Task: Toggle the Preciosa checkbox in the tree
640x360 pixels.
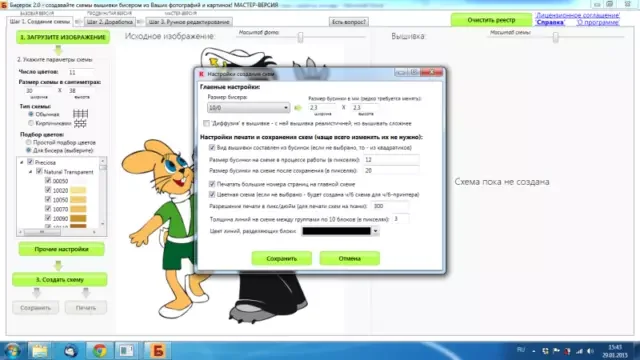Action: point(30,162)
